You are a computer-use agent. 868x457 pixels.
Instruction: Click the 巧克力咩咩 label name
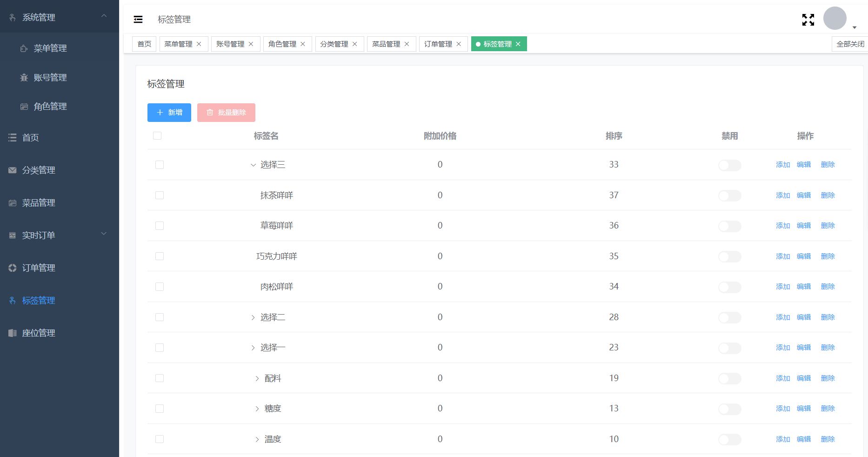277,256
